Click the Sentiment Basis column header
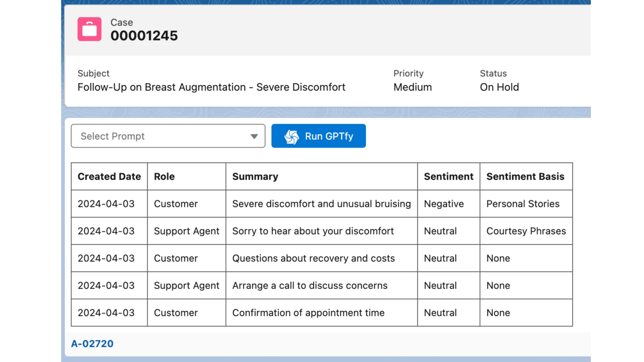 (525, 177)
